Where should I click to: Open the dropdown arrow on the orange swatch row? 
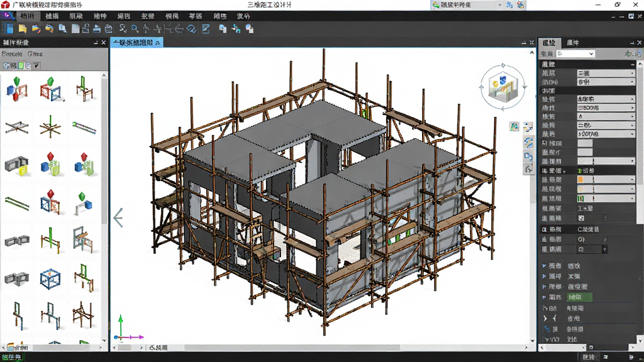(632, 180)
